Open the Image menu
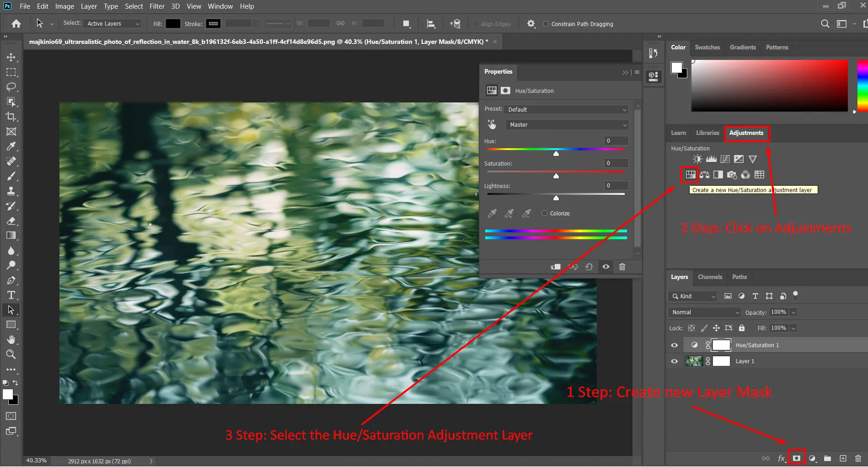The image size is (868, 467). coord(64,6)
